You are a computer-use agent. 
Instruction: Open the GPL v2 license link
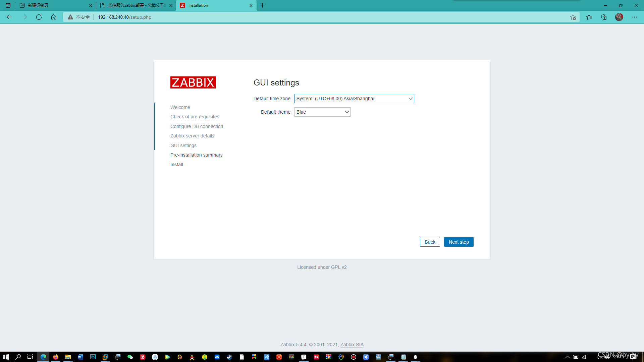(339, 267)
